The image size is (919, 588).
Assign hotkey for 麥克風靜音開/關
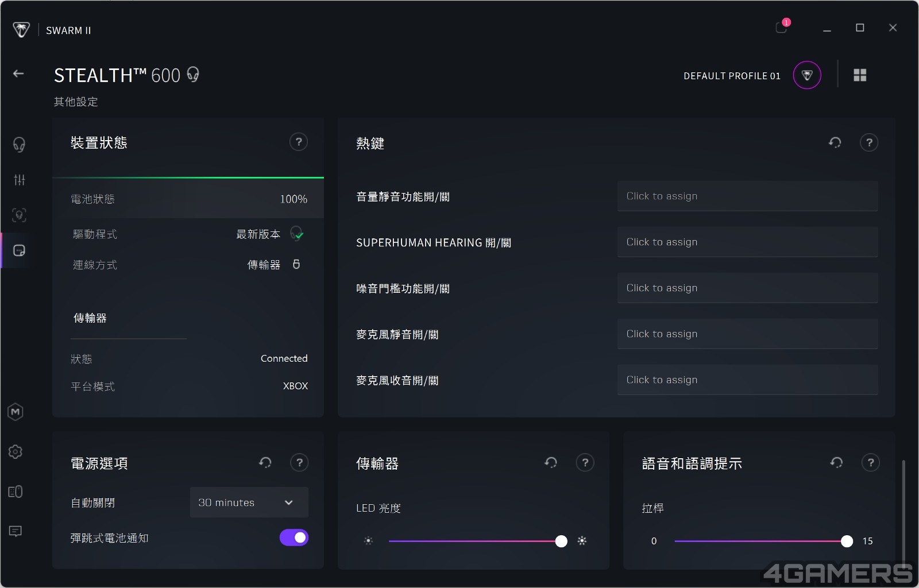[747, 334]
